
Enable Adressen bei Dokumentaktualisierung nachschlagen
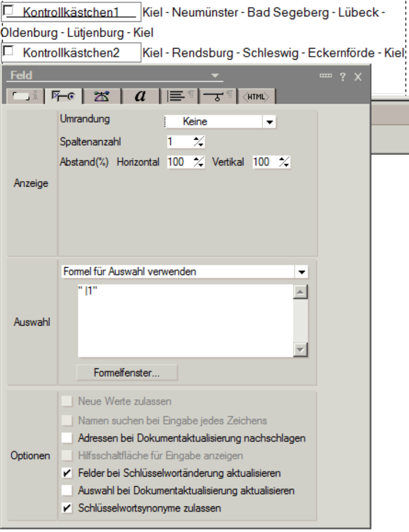pyautogui.click(x=67, y=438)
